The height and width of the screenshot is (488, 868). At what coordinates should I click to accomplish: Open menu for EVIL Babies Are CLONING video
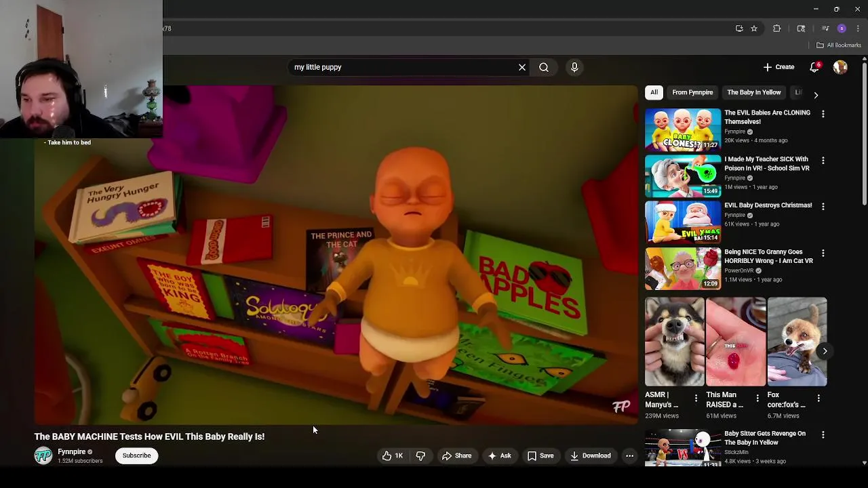[x=823, y=114]
